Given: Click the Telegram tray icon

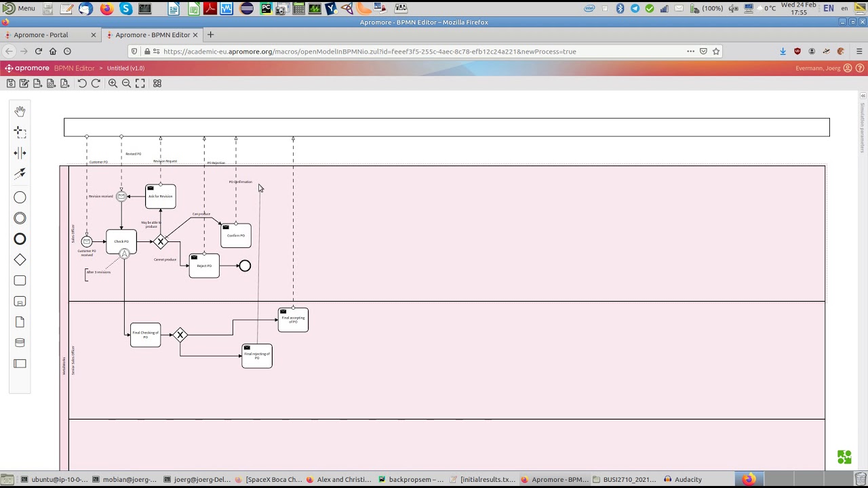Looking at the screenshot, I should 635,8.
